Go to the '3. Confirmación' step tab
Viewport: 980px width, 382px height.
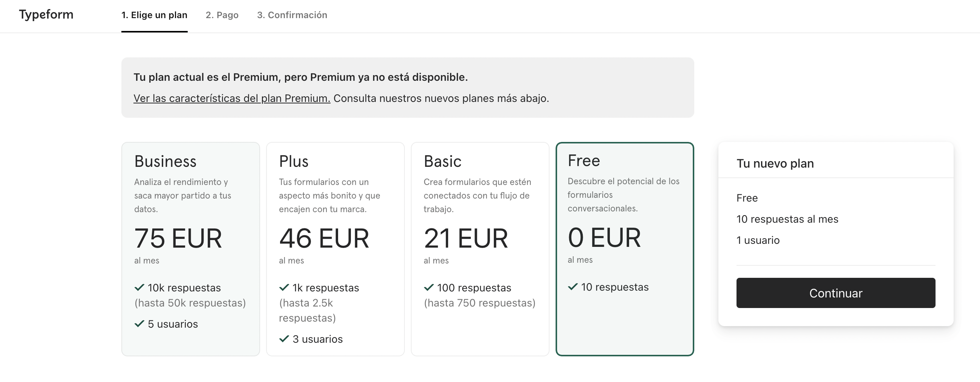(292, 15)
